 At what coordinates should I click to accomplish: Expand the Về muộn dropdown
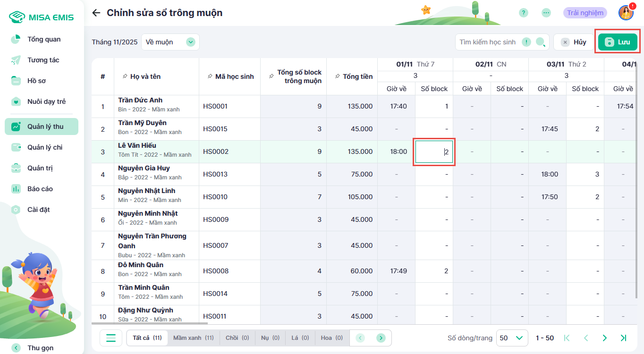[190, 42]
